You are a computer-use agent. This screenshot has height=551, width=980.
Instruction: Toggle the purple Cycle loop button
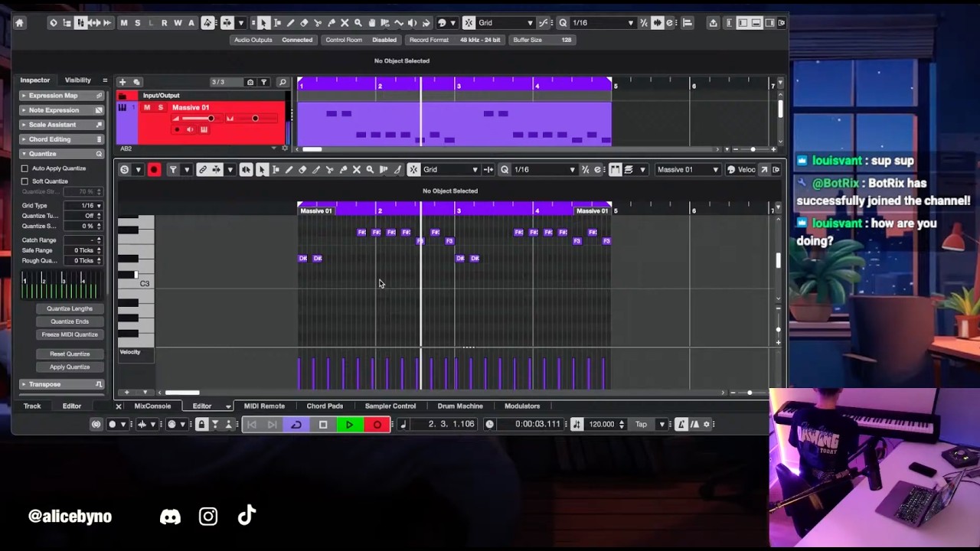point(296,424)
